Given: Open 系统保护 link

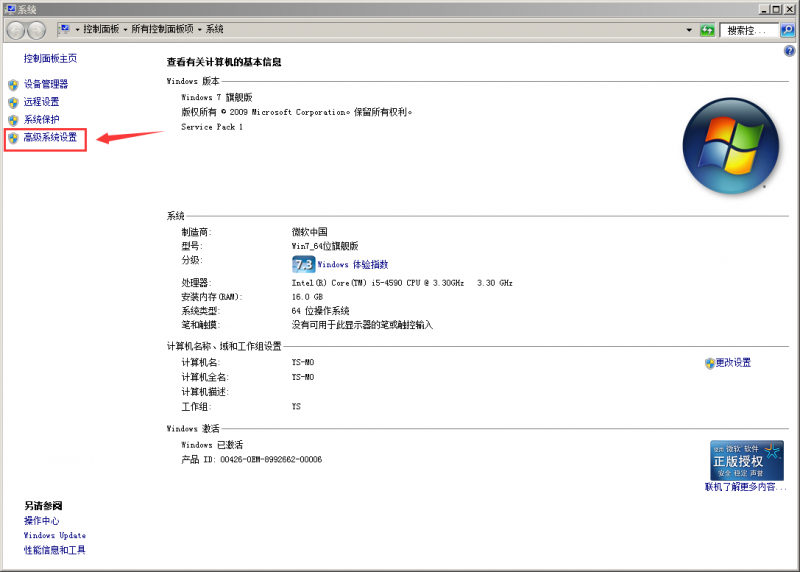Looking at the screenshot, I should tap(41, 120).
